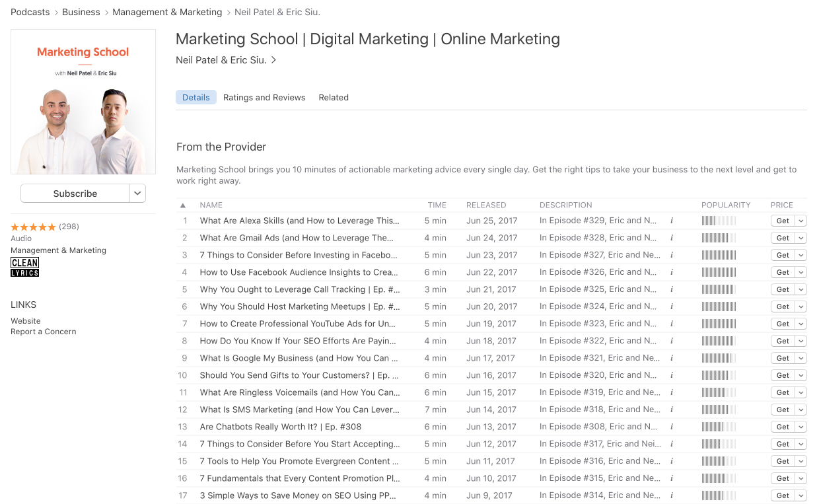The image size is (817, 504).
Task: Click the popularity bar of the Ringless Voicemails episode
Action: [719, 392]
